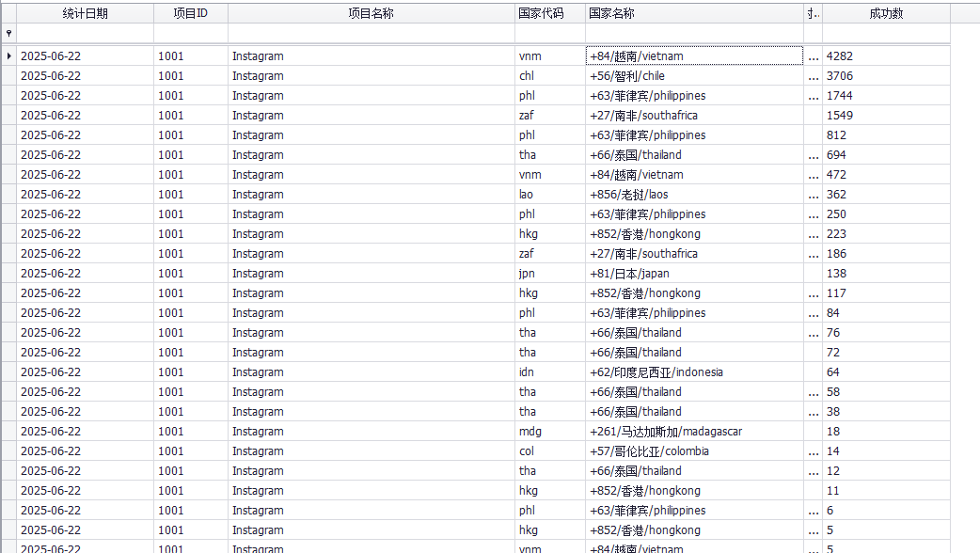Select the 472 success count cell
Screen dimensions: 980x553
click(x=886, y=174)
